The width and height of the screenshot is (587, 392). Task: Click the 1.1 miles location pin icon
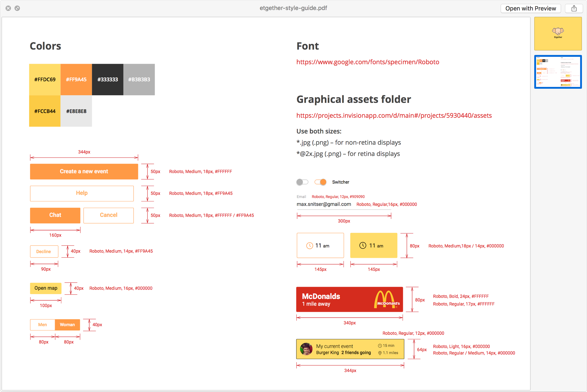coord(380,353)
